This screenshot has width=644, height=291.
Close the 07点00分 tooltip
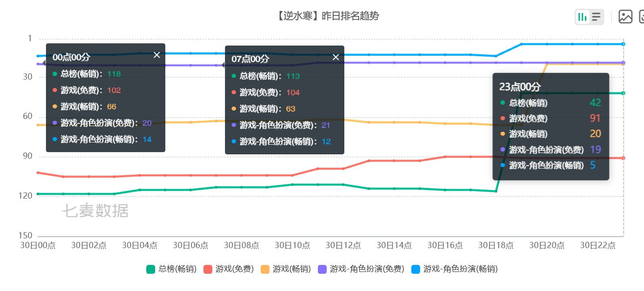click(336, 57)
